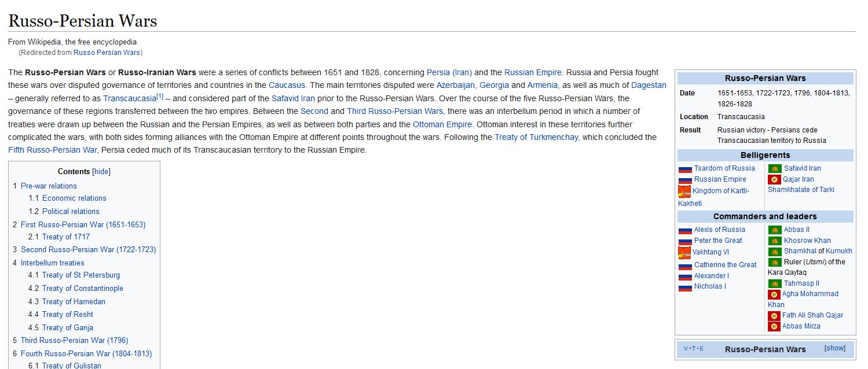Click the Kingdom of Kartli-Kakheti flag icon
Viewport: 868px width, 369px height.
(x=684, y=192)
